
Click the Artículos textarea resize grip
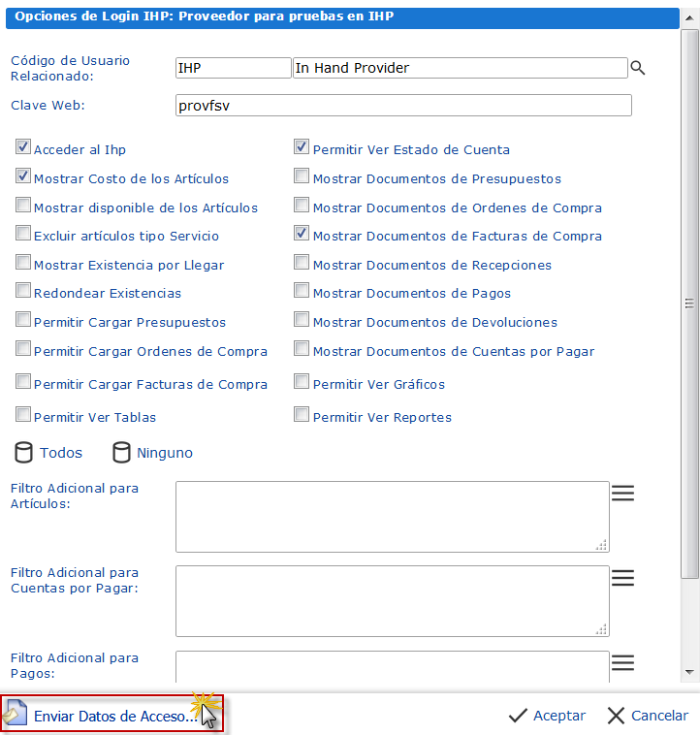(x=602, y=545)
